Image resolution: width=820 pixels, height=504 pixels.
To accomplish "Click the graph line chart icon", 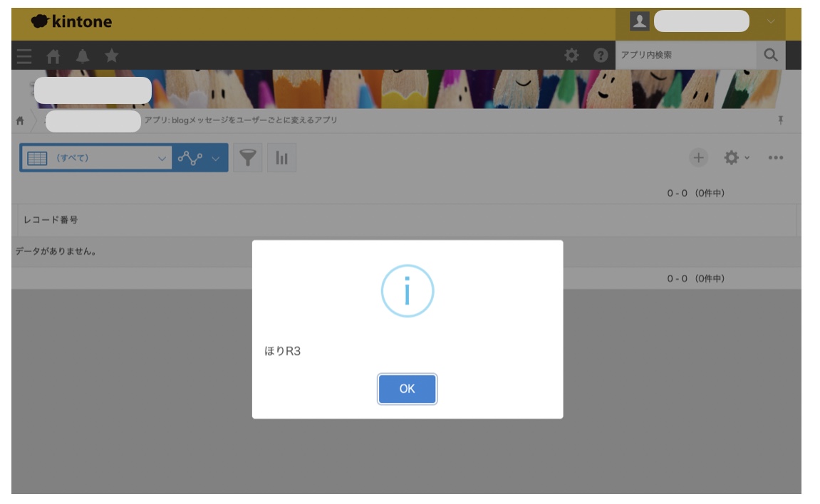I will pos(190,158).
